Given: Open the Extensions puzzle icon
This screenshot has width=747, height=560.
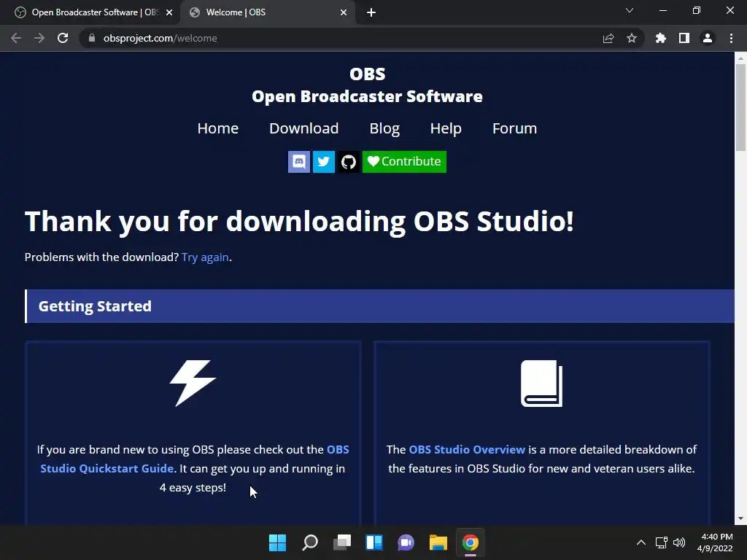Looking at the screenshot, I should pos(661,38).
